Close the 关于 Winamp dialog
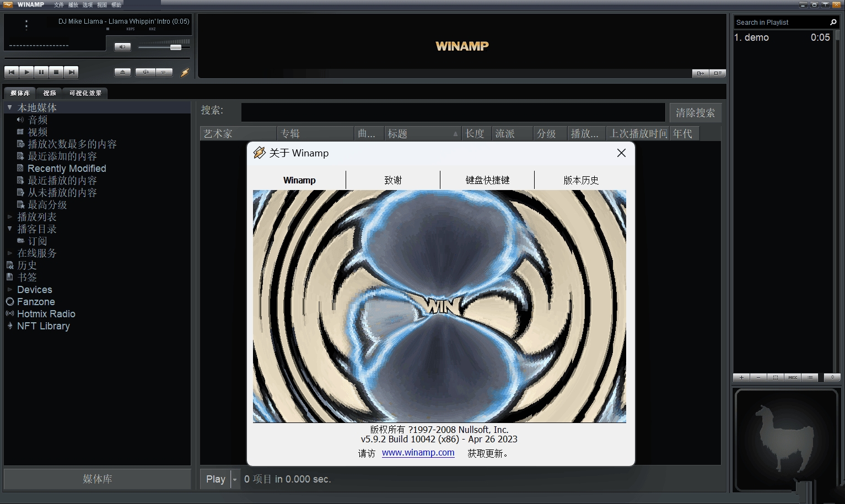Image resolution: width=845 pixels, height=504 pixels. click(621, 153)
